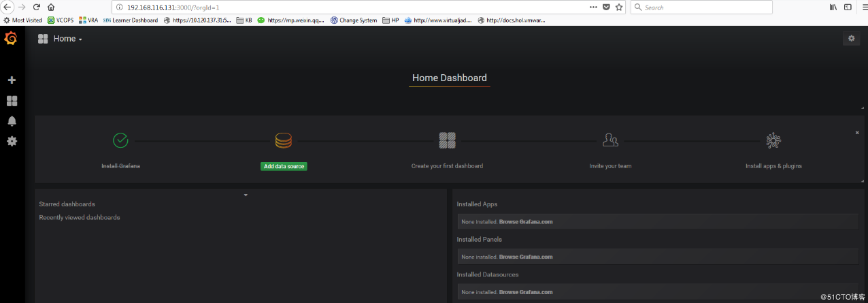
Task: Bookmark this page with the star icon
Action: point(618,7)
